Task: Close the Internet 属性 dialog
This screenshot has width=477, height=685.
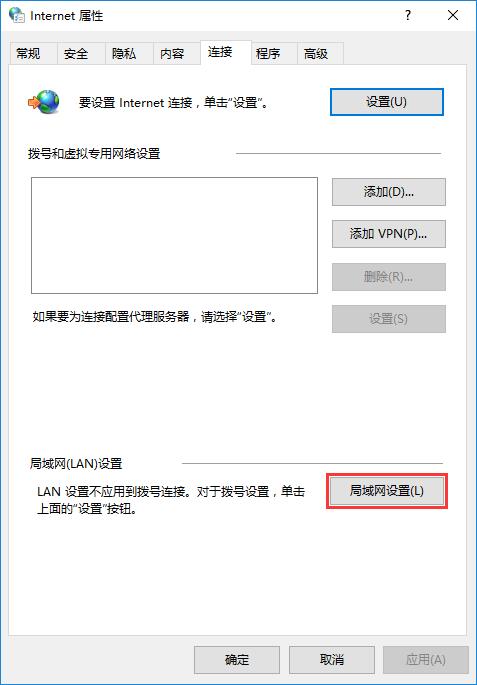Action: (453, 15)
